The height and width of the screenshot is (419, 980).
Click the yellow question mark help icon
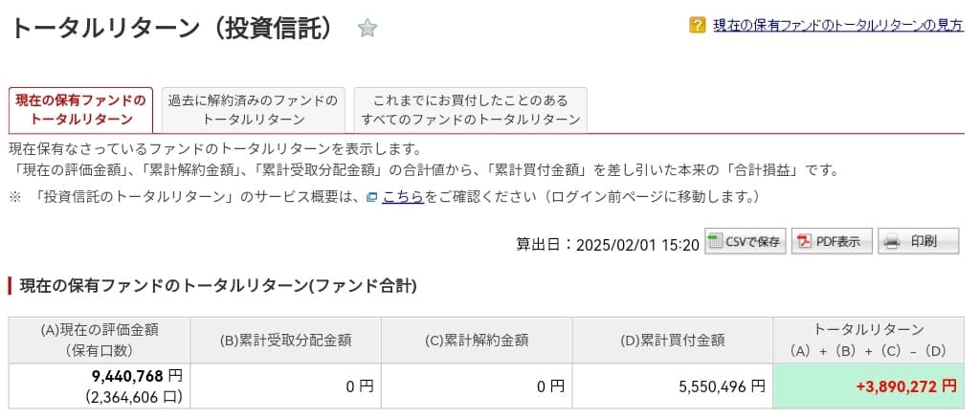[698, 25]
